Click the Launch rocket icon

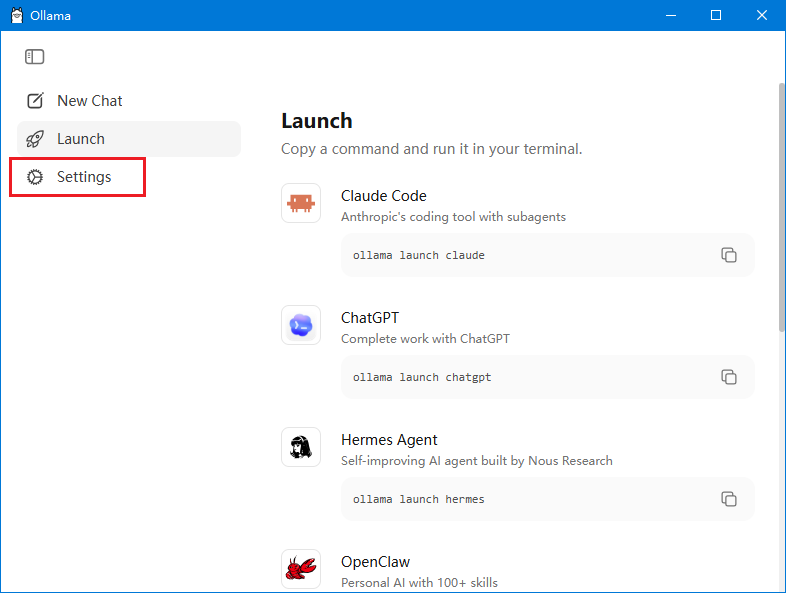(x=35, y=139)
